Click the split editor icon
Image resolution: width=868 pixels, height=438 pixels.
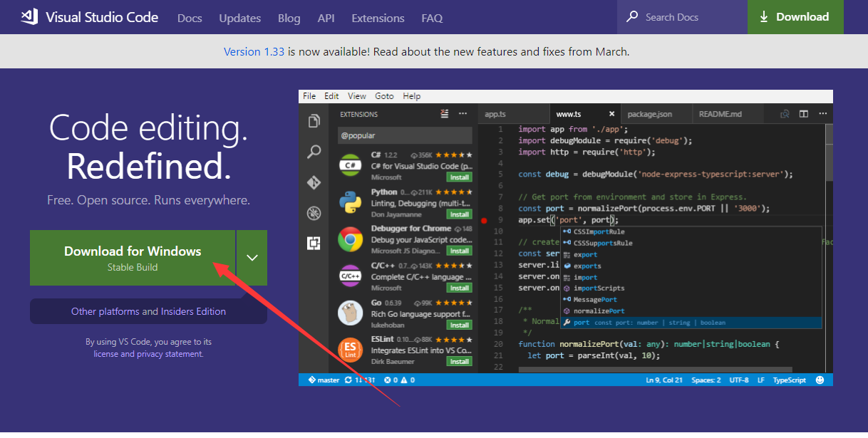803,114
